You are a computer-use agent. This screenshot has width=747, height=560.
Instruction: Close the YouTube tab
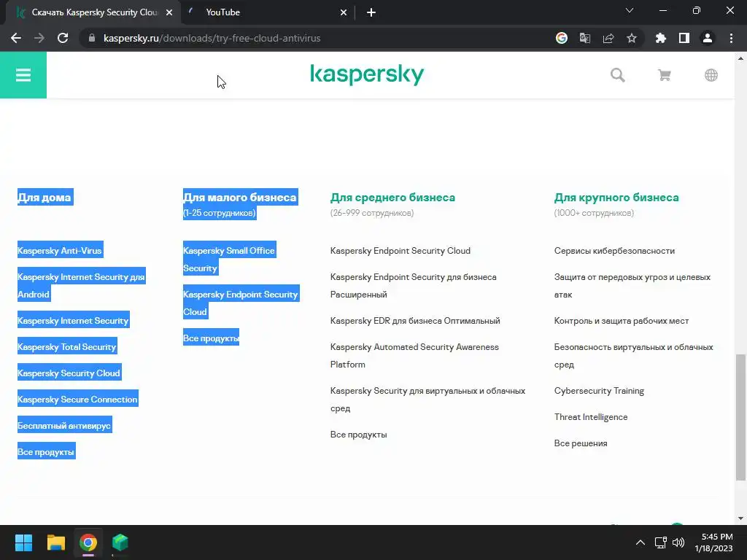[344, 12]
